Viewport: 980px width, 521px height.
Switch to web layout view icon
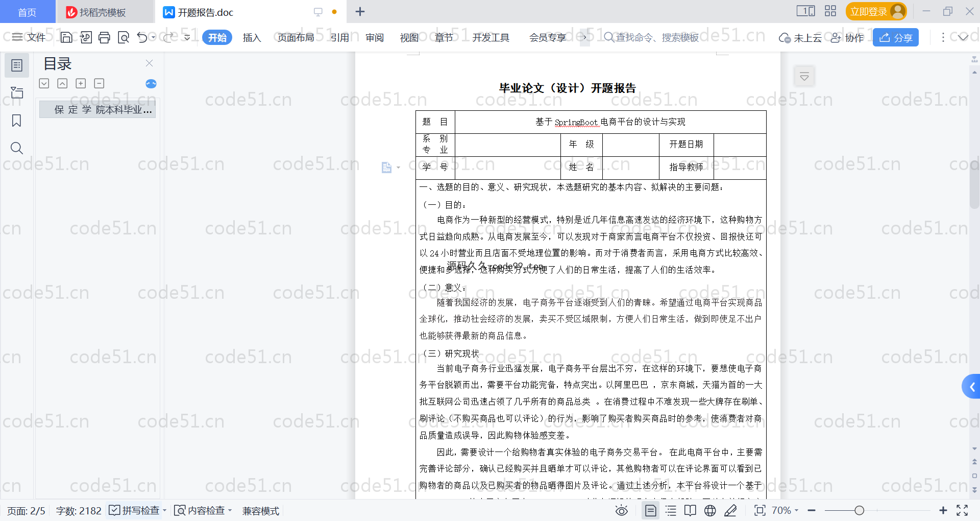[710, 510]
